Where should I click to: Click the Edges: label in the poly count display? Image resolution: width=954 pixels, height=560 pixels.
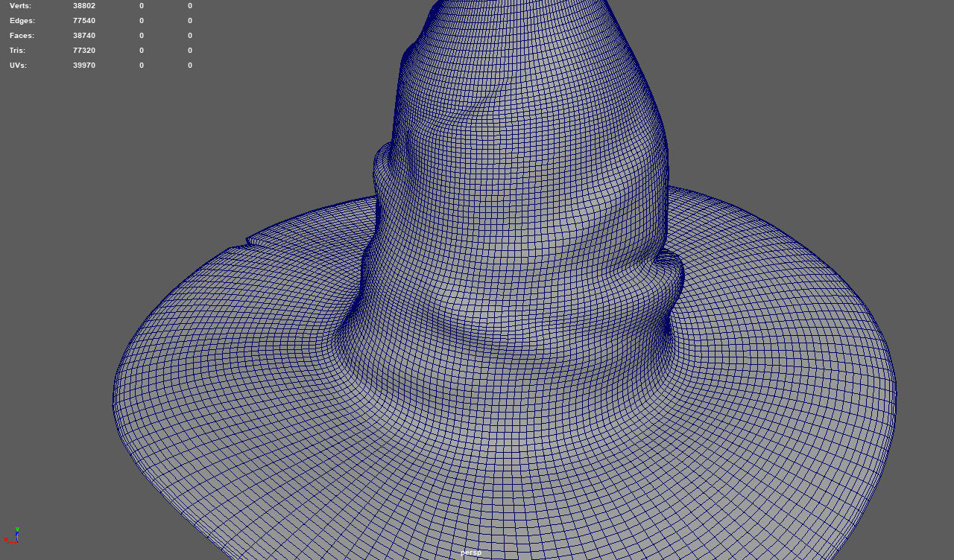22,21
